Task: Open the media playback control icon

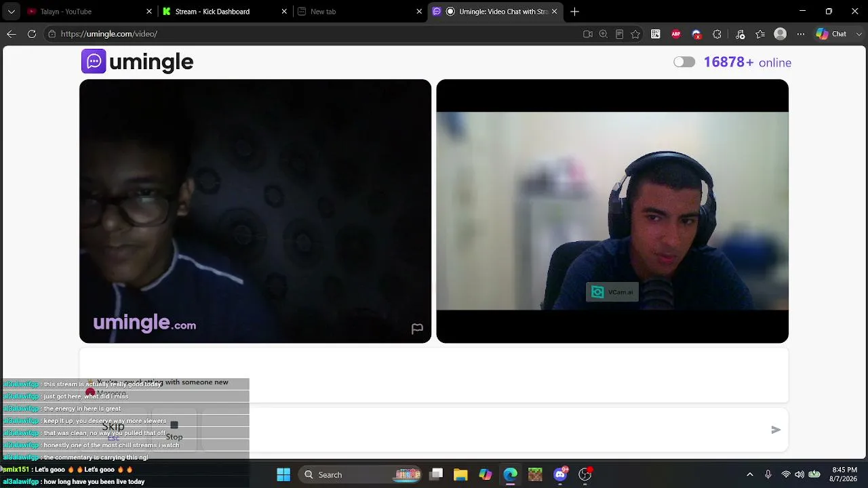Action: [x=740, y=34]
